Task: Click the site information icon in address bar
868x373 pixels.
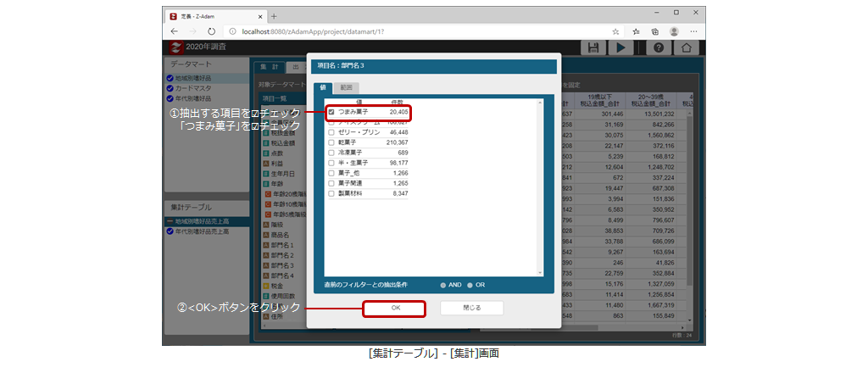Action: pos(234,31)
